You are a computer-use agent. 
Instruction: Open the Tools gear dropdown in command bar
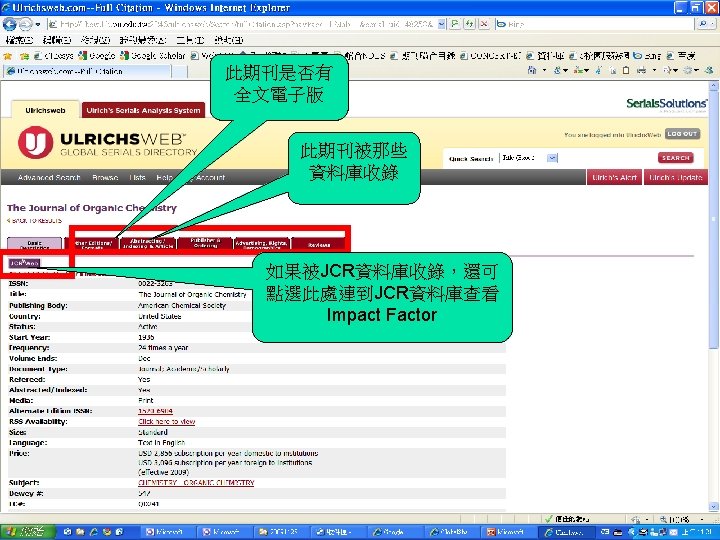(691, 70)
